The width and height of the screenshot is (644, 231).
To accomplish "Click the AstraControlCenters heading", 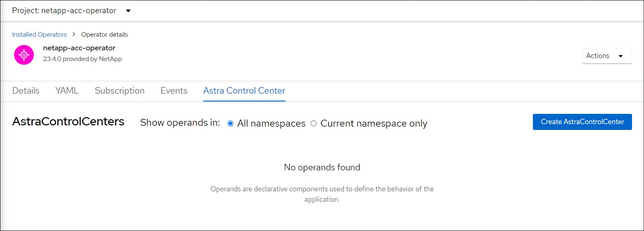I will point(68,122).
